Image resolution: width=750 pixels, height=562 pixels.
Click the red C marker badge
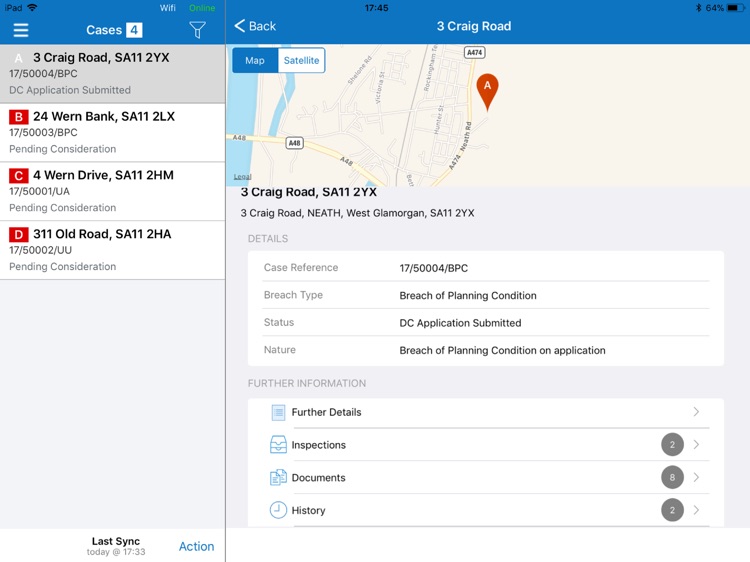[19, 176]
